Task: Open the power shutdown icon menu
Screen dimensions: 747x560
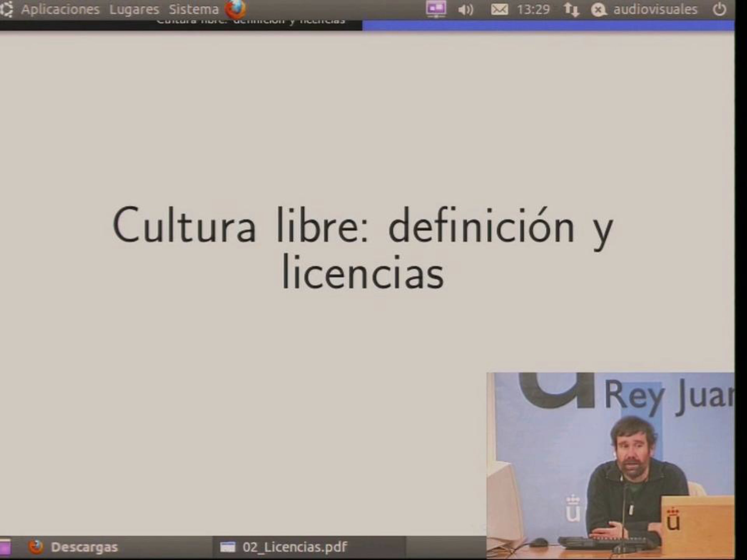Action: pos(719,9)
